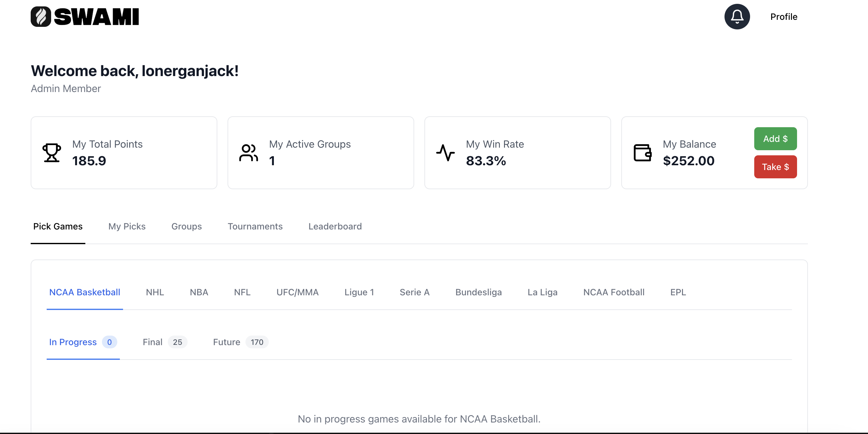Open the notifications bell icon
The width and height of the screenshot is (868, 434).
click(737, 17)
